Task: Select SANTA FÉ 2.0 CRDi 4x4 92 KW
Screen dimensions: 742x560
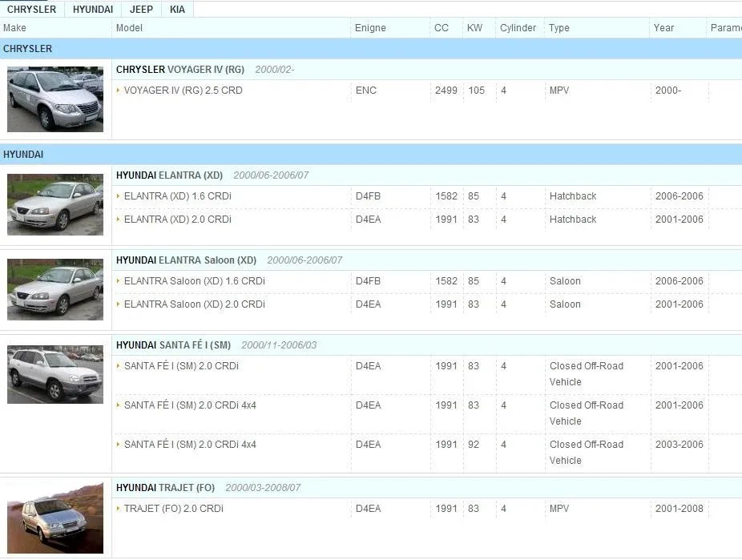Action: click(190, 445)
